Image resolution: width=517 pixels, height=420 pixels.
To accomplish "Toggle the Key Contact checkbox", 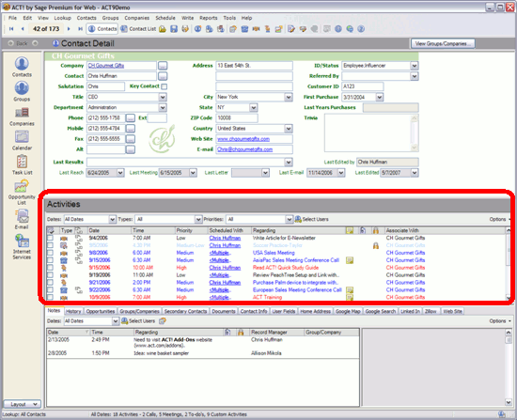I will tap(164, 86).
